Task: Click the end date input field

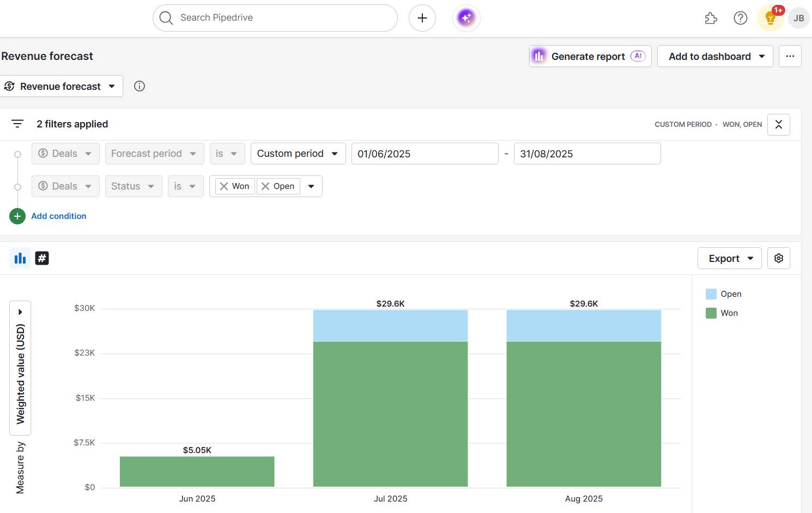Action: pyautogui.click(x=587, y=153)
